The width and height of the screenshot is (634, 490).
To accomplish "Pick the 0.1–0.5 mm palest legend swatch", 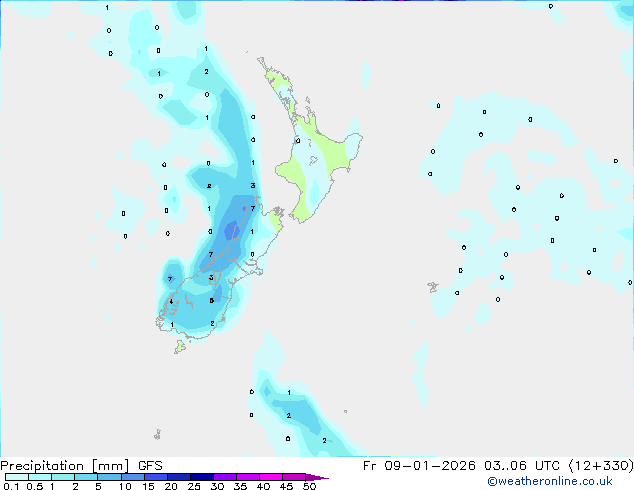I will point(17,477).
